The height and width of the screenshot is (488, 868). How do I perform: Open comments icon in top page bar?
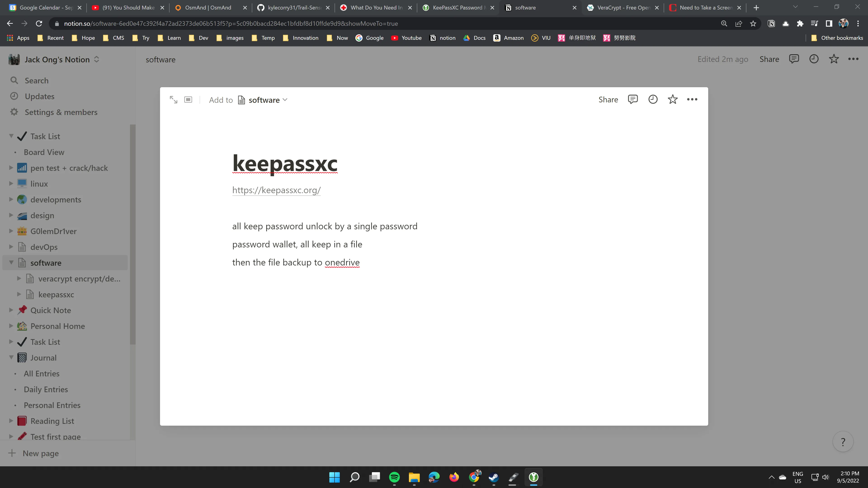[x=794, y=59]
